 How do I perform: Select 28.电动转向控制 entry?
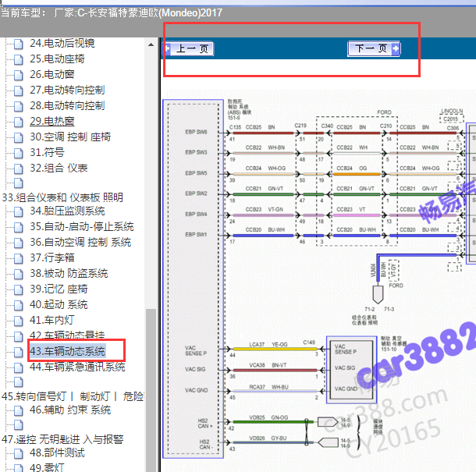67,105
